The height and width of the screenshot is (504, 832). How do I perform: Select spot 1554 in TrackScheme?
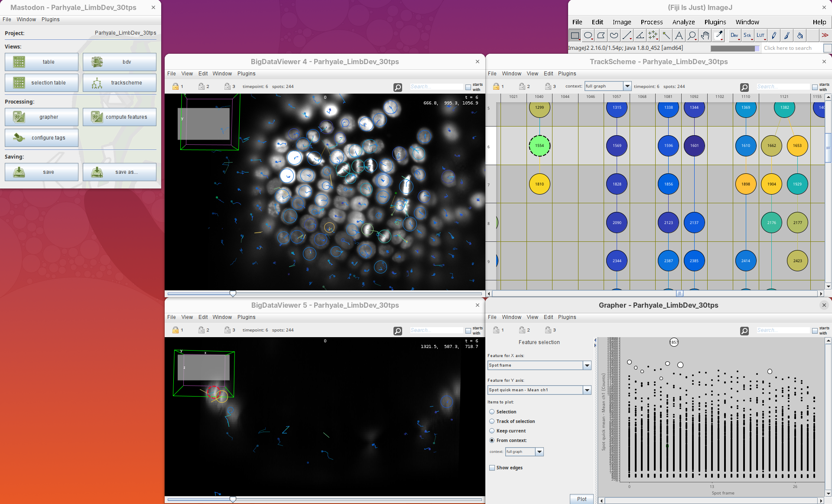pos(539,146)
